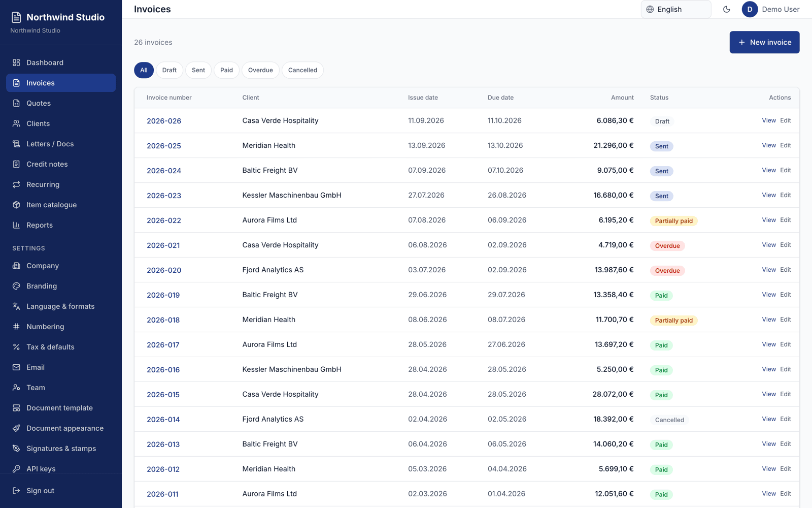Screen dimensions: 812x508
Task: Go to Quotes page
Action: 61,103
